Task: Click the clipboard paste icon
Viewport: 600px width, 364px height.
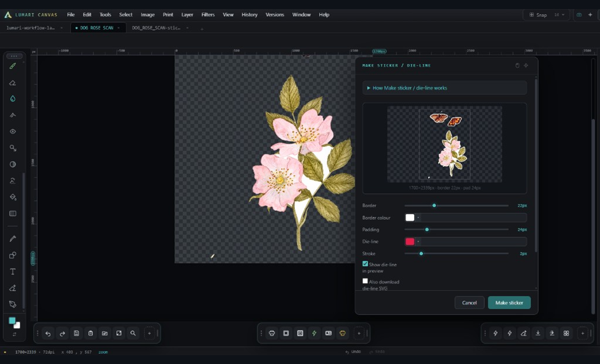Action: 91,333
